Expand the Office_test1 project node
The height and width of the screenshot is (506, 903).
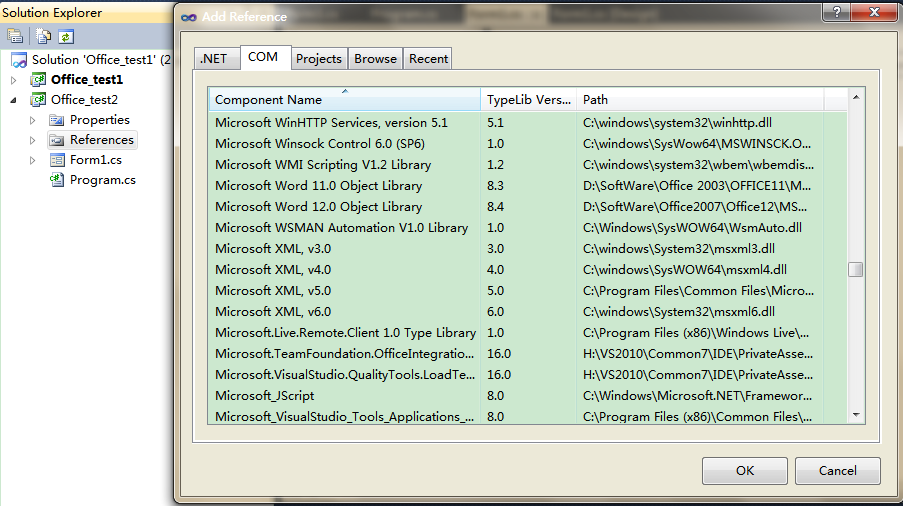coord(14,80)
